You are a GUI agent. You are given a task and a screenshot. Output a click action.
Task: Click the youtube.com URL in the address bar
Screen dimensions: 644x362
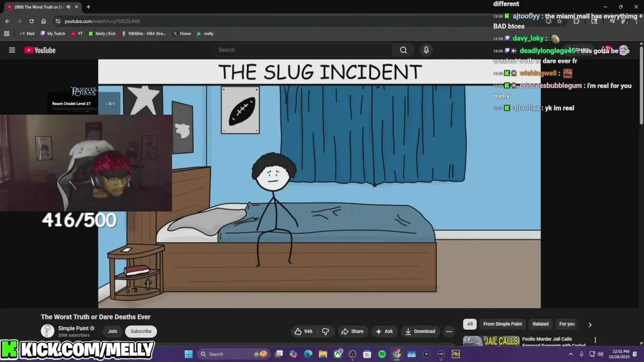click(102, 21)
